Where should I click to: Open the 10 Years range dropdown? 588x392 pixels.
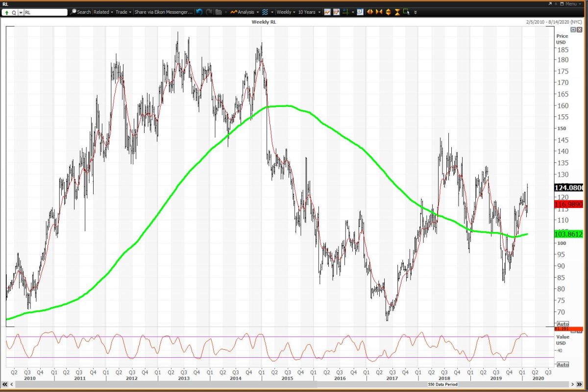click(307, 12)
